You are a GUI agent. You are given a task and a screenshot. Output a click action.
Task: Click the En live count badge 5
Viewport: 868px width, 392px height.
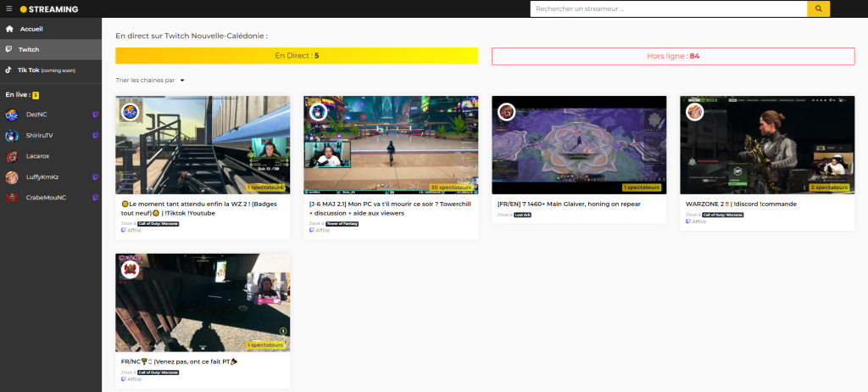(36, 95)
